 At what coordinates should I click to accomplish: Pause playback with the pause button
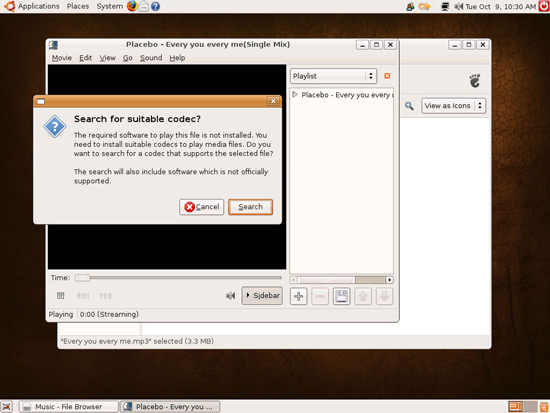click(60, 296)
